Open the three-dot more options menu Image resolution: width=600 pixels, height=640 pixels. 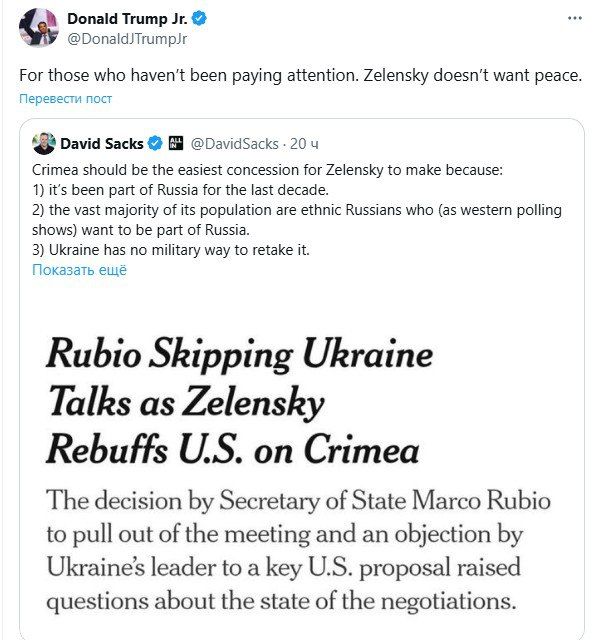[575, 18]
